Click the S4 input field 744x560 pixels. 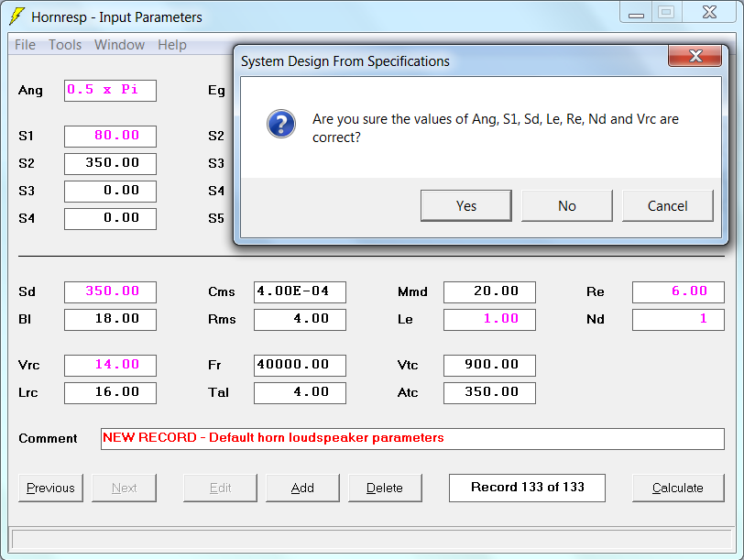click(110, 219)
